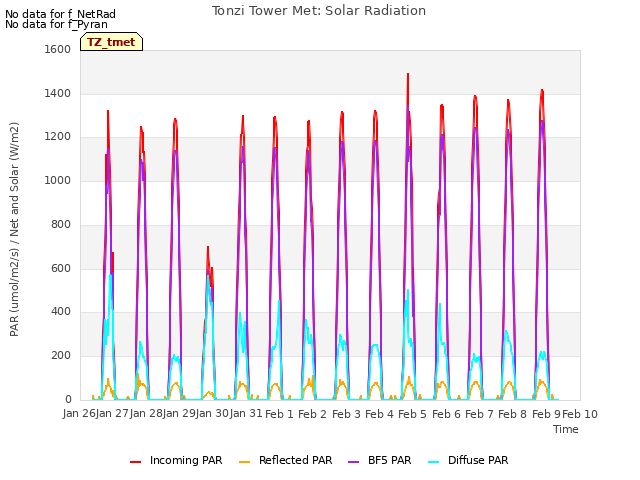Click the Feb 10 x-axis date label
Viewport: 640px width, 480px height.
click(x=580, y=414)
